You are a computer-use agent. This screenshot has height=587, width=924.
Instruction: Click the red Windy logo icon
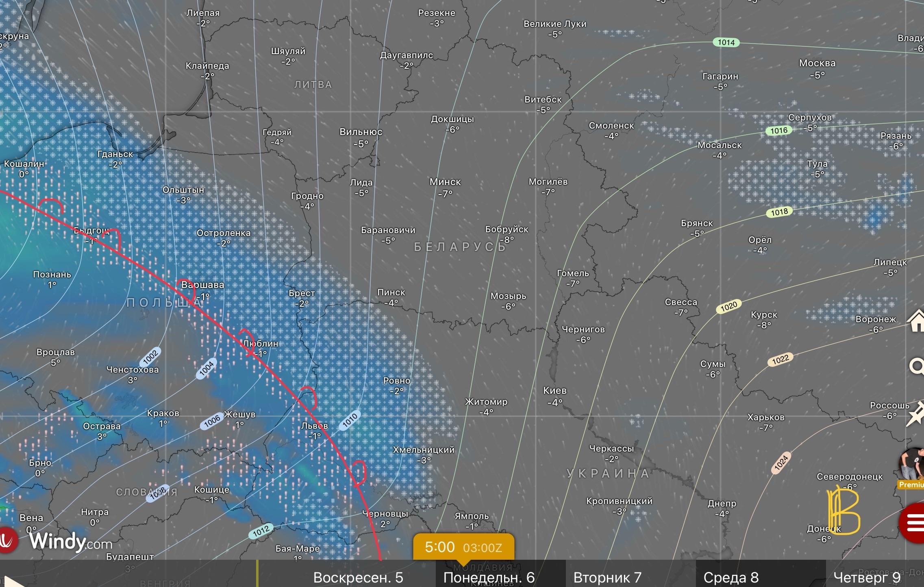coord(7,540)
